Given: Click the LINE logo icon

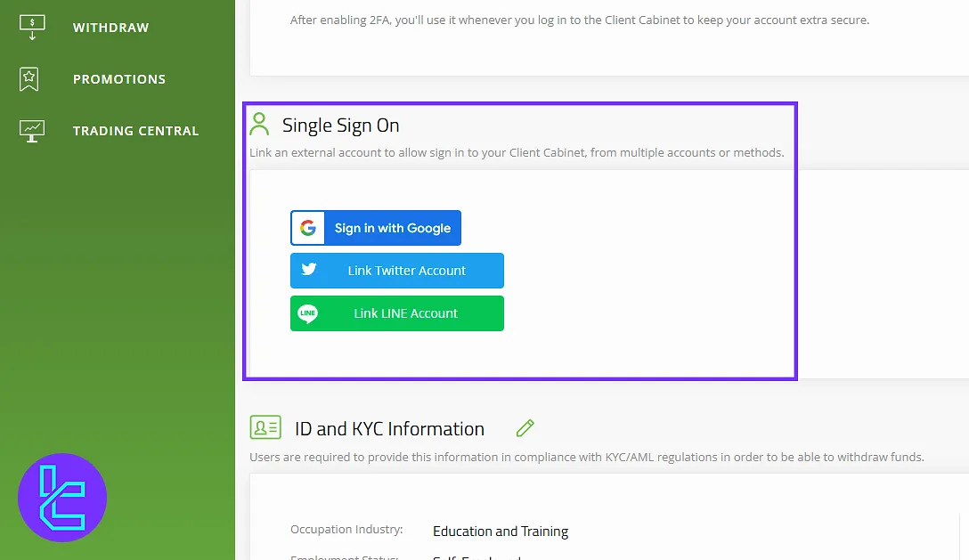Looking at the screenshot, I should (x=308, y=313).
